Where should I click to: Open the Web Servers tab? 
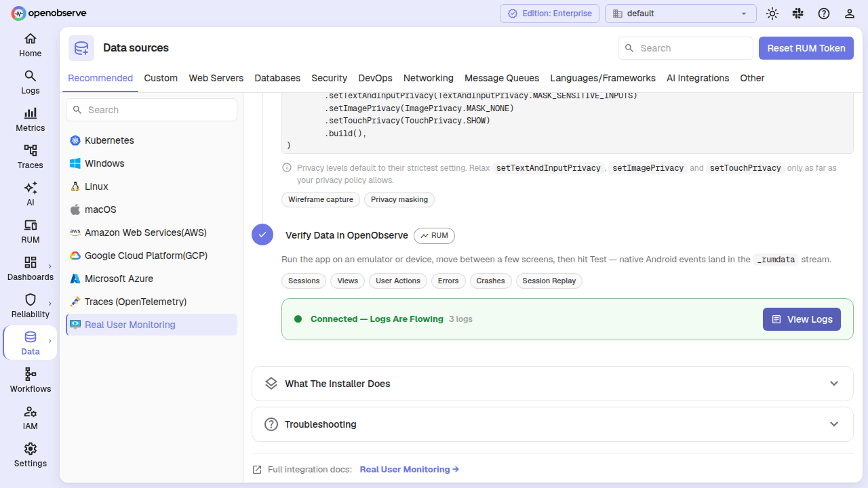point(216,78)
